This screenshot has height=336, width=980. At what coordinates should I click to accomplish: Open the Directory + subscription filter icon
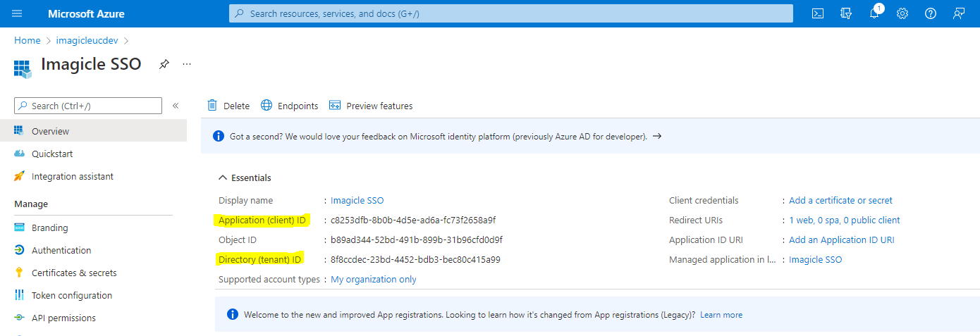click(846, 13)
